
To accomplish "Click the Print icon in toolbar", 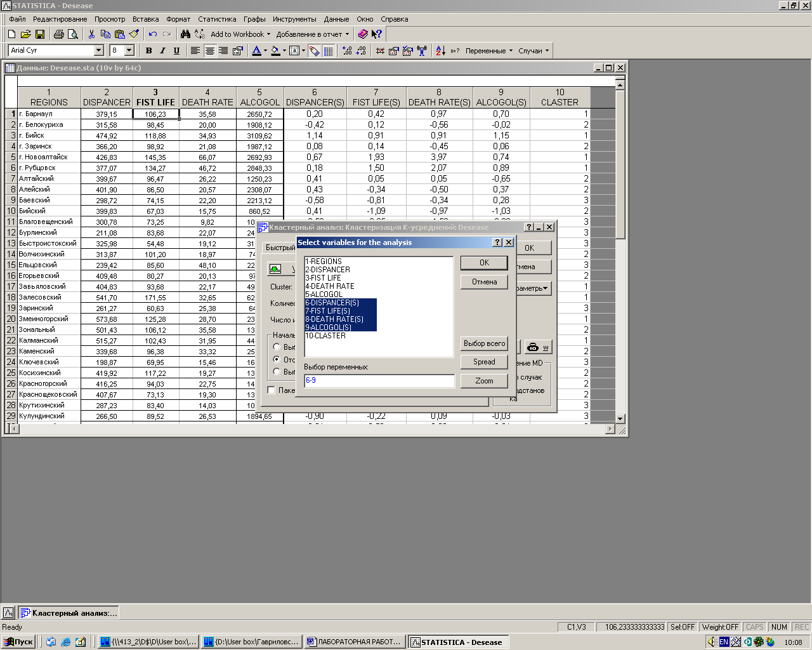I will [59, 34].
